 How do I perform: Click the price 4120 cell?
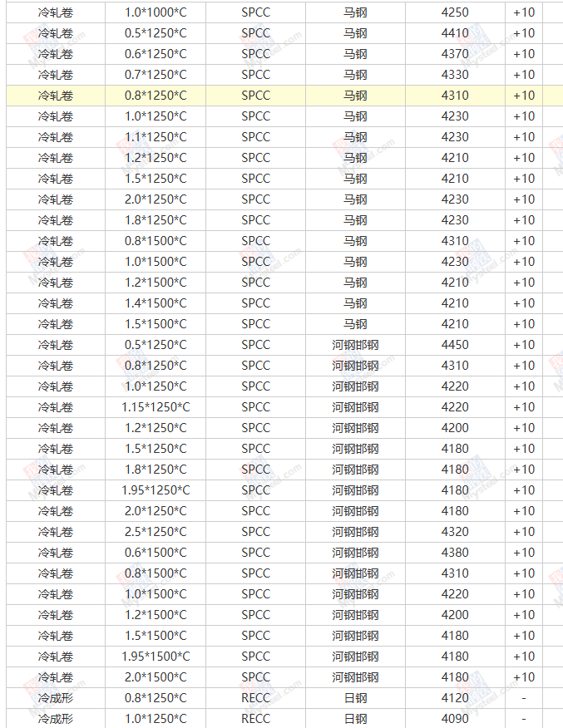(455, 698)
